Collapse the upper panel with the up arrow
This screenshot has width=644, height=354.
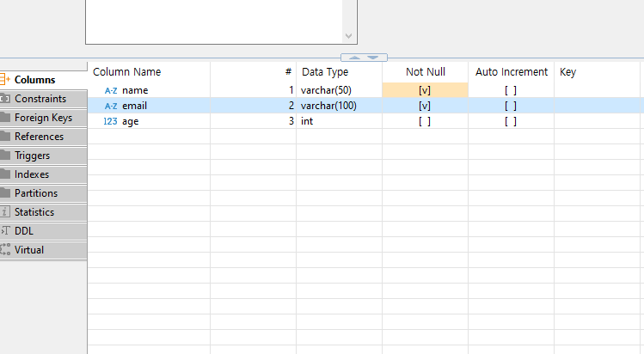coord(354,58)
